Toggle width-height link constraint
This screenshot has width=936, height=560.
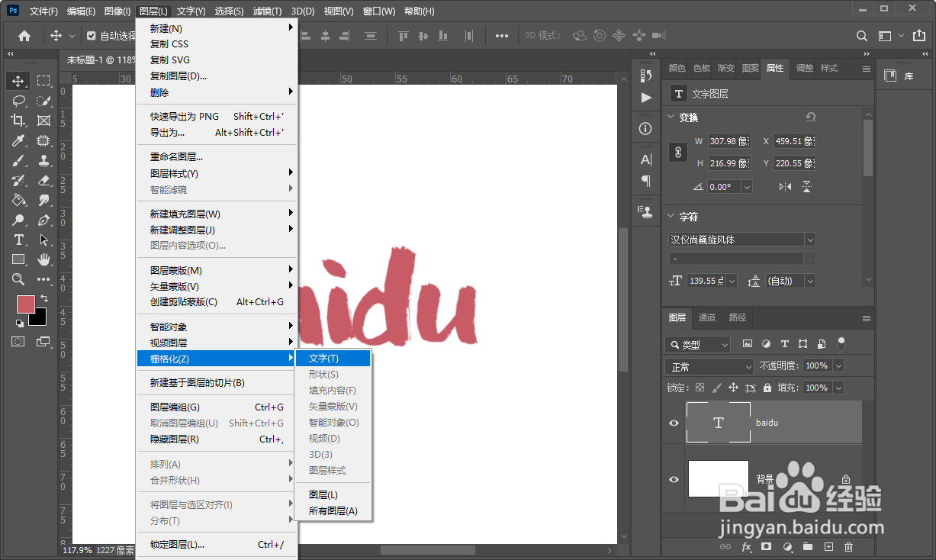point(678,152)
